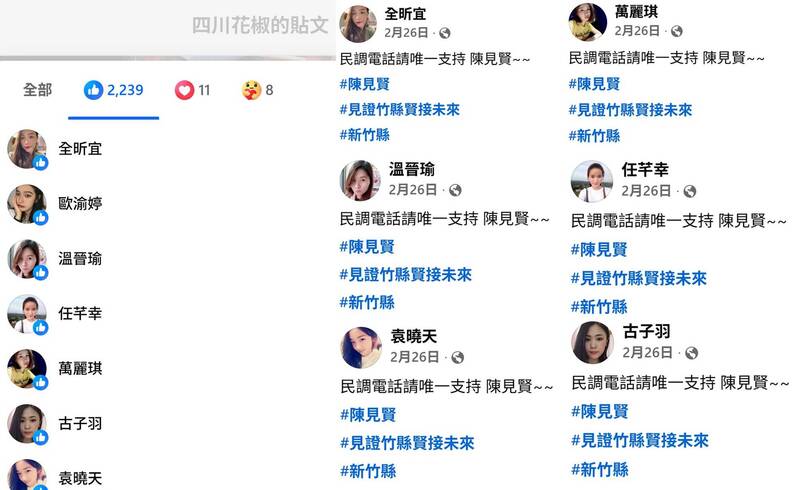Open the Like reactions tab showing 2,239
The height and width of the screenshot is (490, 800).
[113, 90]
